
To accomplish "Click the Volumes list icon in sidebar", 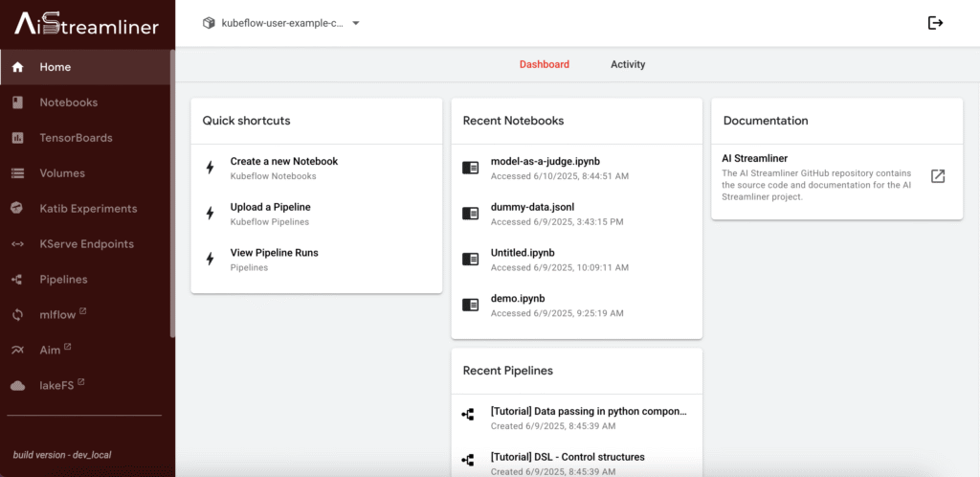I will coord(17,173).
